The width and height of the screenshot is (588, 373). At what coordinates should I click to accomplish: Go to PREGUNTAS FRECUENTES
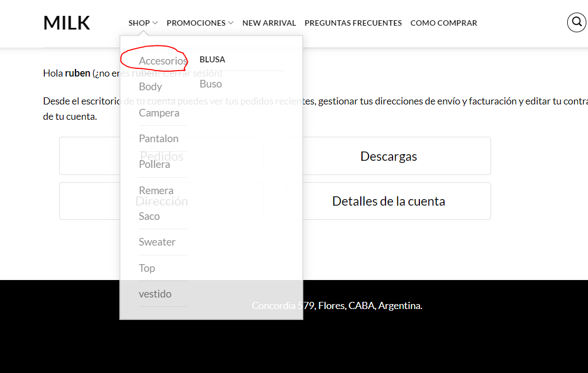click(353, 23)
